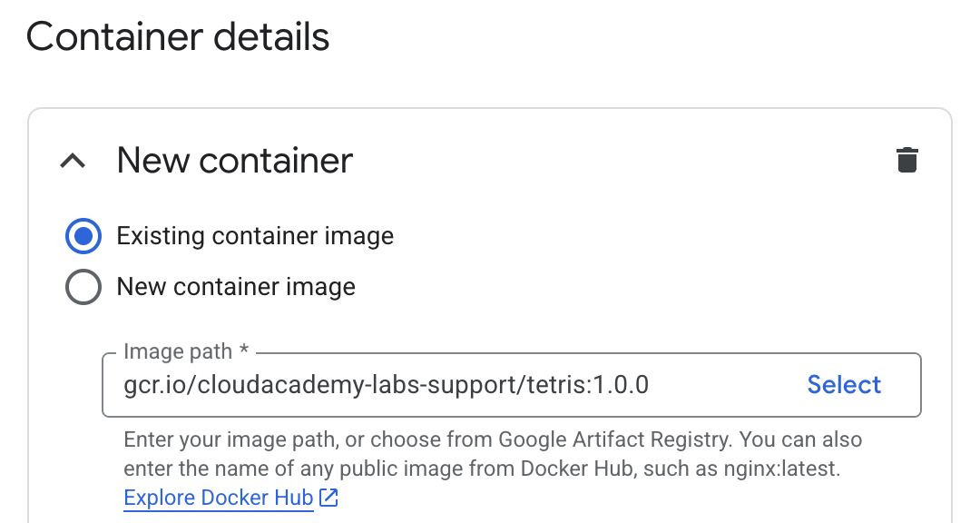Delete the New container with trash icon
The height and width of the screenshot is (523, 980).
point(906,161)
